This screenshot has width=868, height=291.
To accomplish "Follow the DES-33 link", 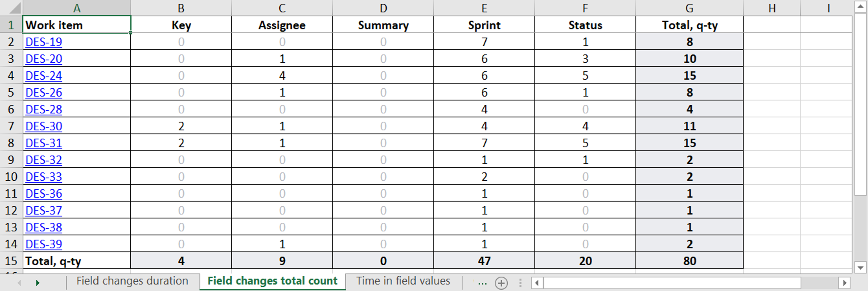I will tap(43, 177).
